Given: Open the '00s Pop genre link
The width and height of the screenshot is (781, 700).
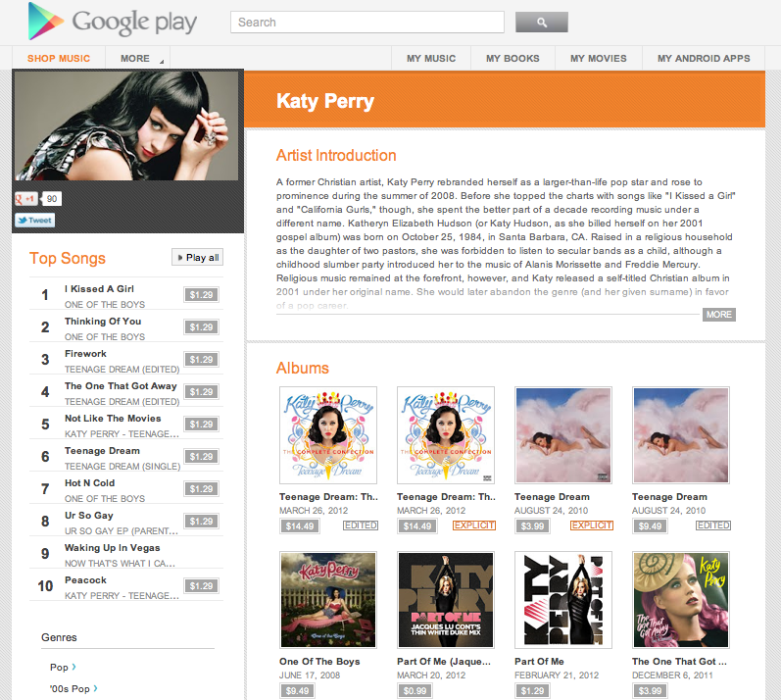Looking at the screenshot, I should click(73, 688).
